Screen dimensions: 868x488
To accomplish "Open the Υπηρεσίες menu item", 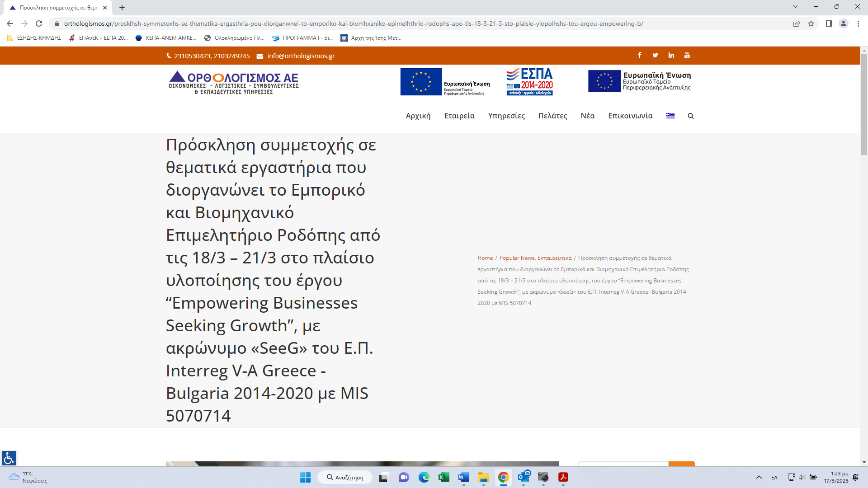I will (506, 116).
